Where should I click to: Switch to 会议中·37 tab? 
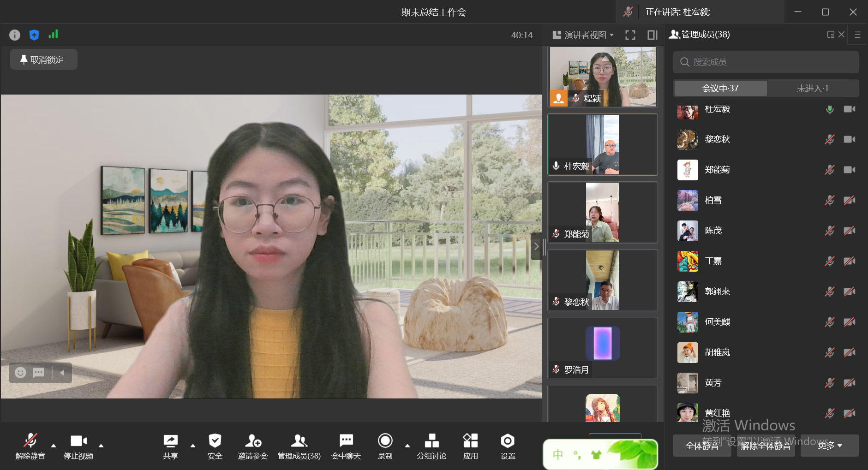point(720,88)
